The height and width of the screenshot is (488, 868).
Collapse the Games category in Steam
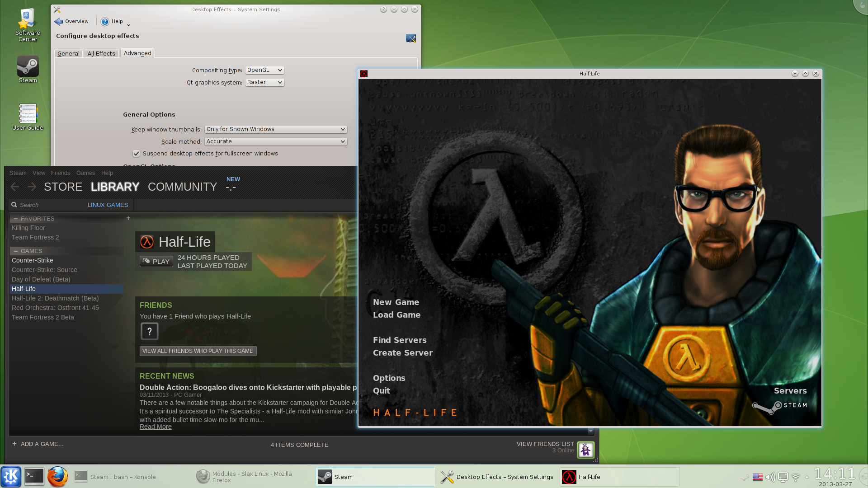coord(16,251)
